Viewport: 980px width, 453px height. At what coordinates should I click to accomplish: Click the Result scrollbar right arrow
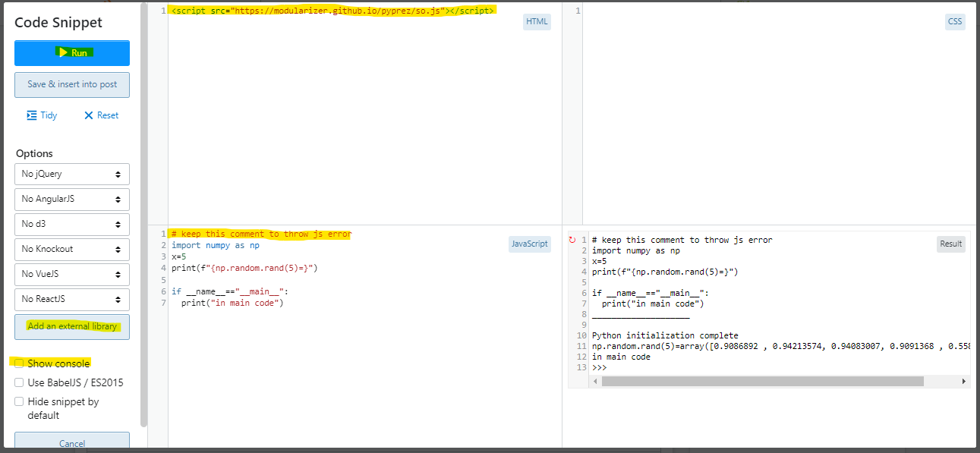(x=964, y=381)
